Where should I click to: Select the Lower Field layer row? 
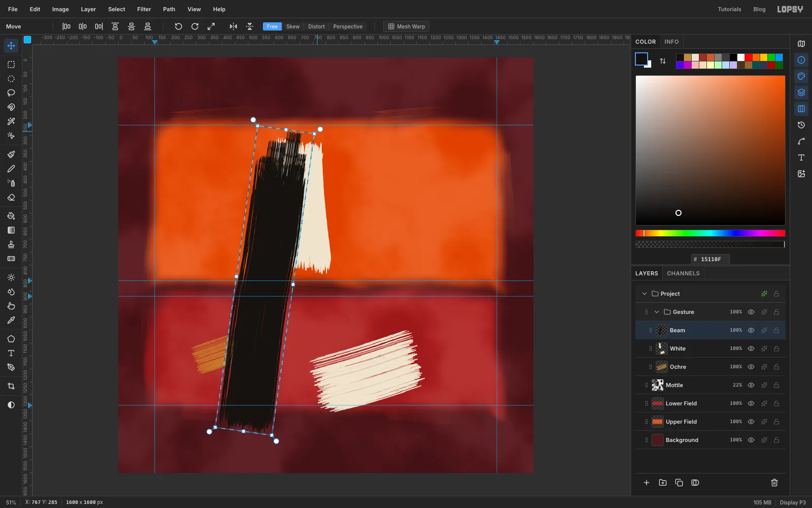710,403
